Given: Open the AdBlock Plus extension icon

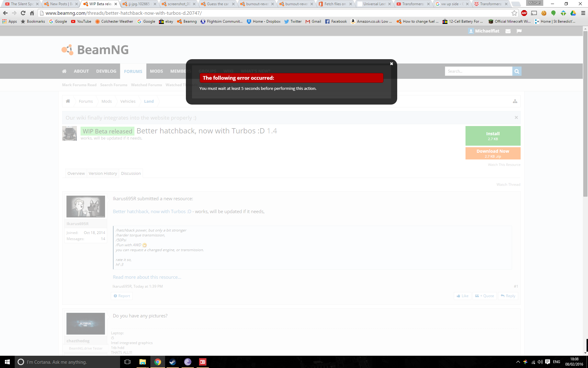Looking at the screenshot, I should point(524,13).
